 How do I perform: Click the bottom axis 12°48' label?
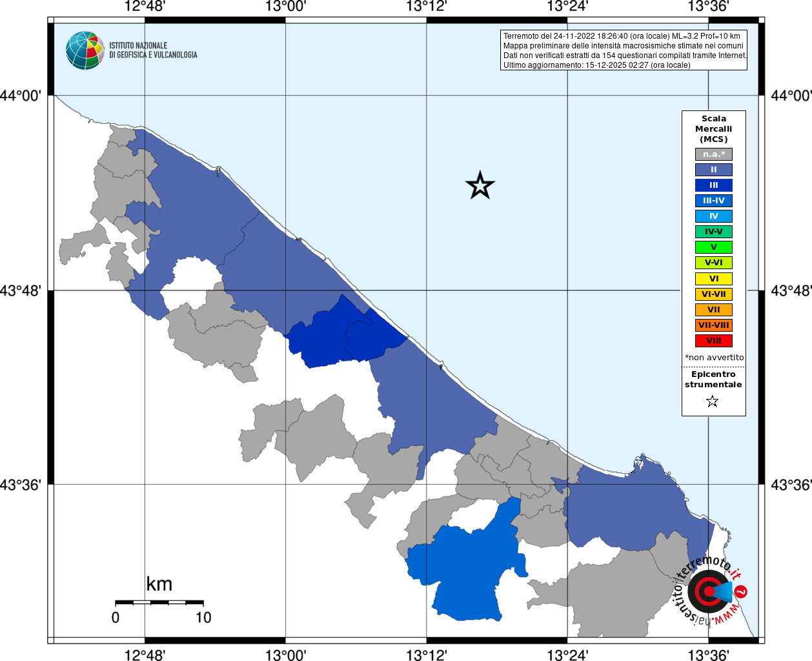coord(145,655)
